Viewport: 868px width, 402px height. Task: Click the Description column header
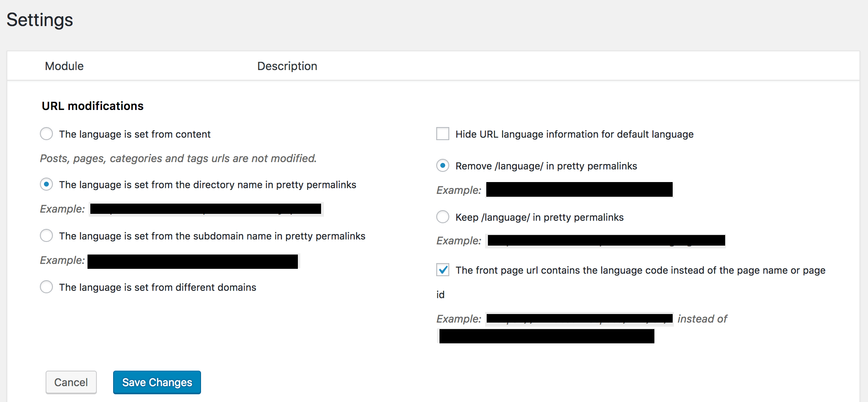click(287, 66)
